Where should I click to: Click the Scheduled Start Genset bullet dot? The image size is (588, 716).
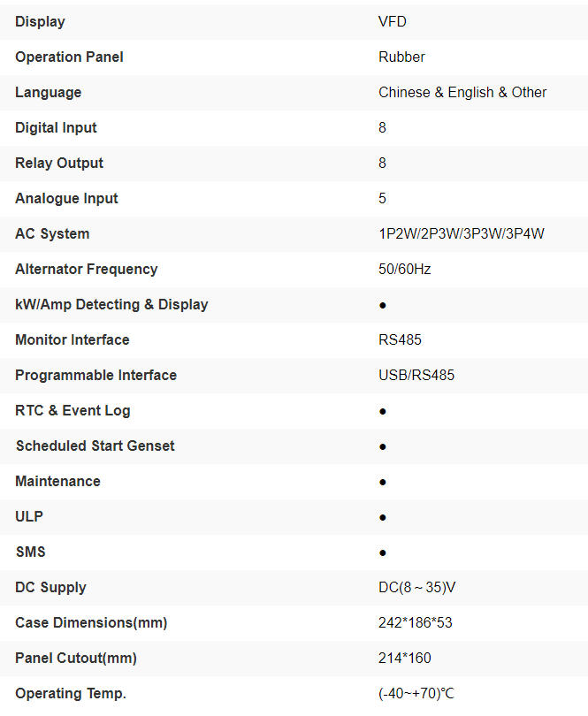[x=383, y=446]
